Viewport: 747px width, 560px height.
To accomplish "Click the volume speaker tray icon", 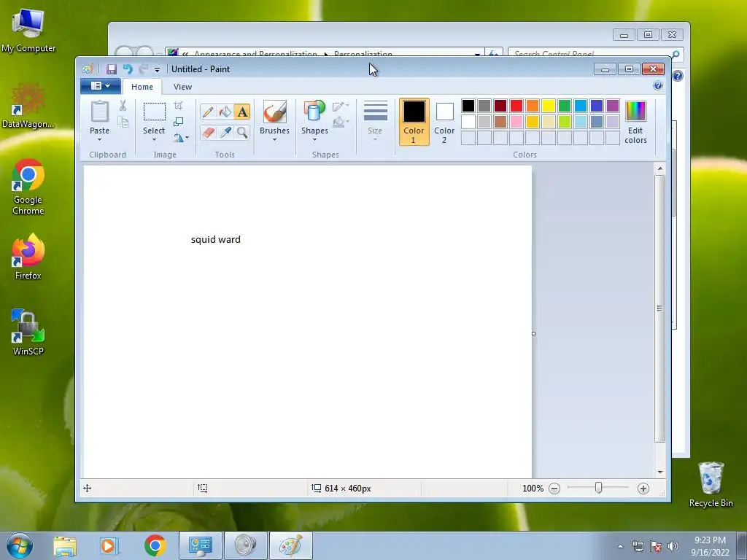I will point(673,546).
